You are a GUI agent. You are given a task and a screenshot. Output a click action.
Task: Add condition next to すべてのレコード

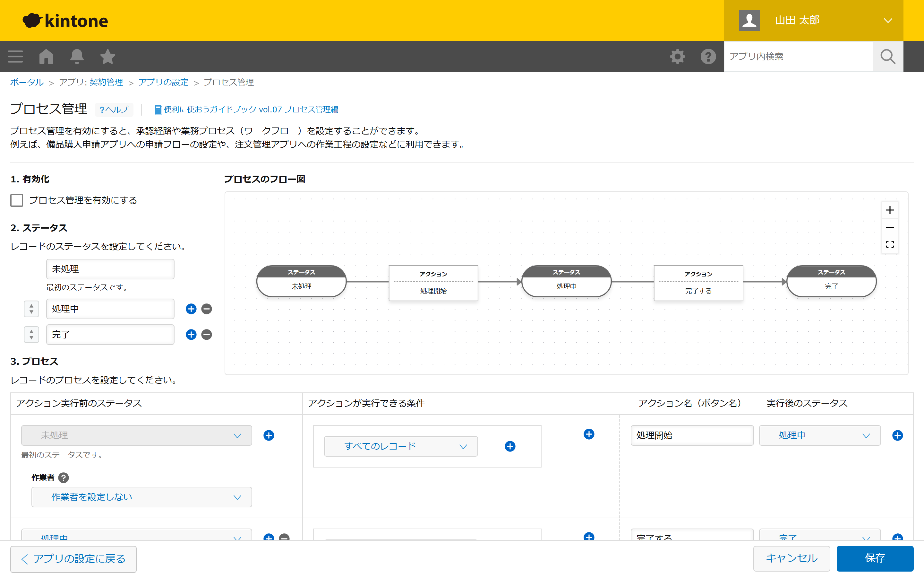[510, 446]
